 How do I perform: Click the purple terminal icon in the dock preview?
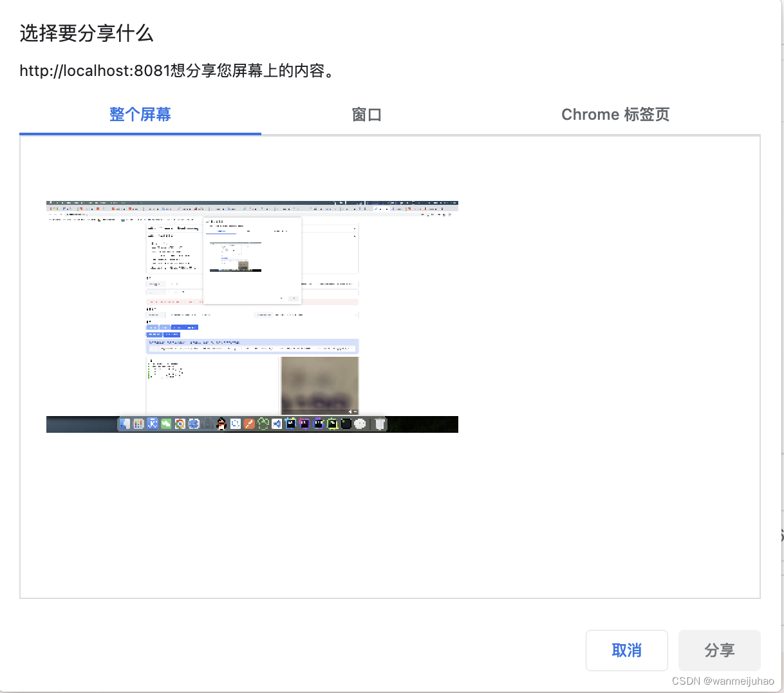click(303, 424)
